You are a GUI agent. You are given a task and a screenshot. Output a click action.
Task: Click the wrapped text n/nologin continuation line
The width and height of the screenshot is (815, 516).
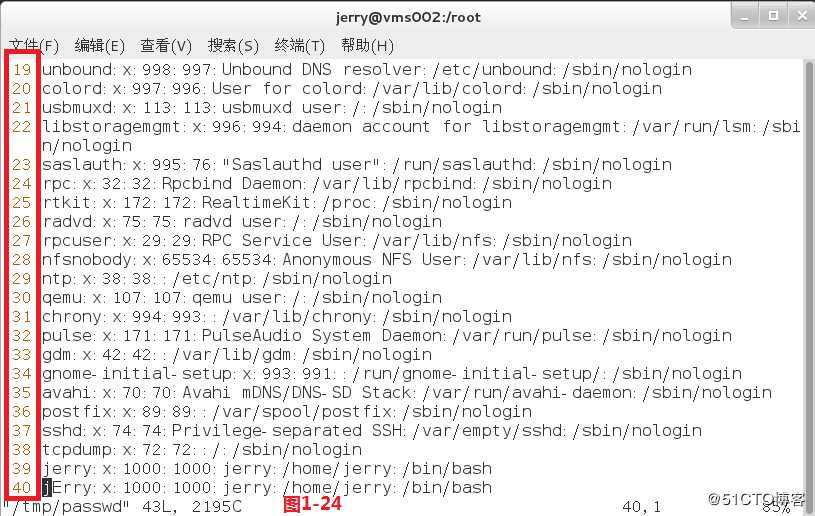(x=87, y=145)
